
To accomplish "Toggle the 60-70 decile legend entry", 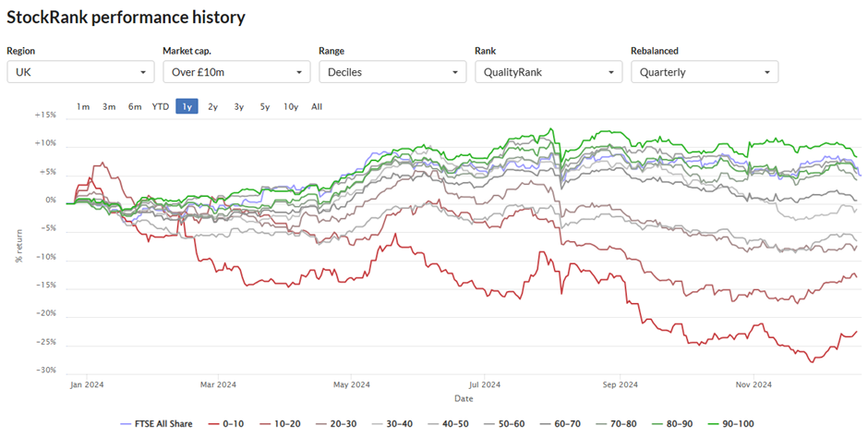I will click(560, 423).
